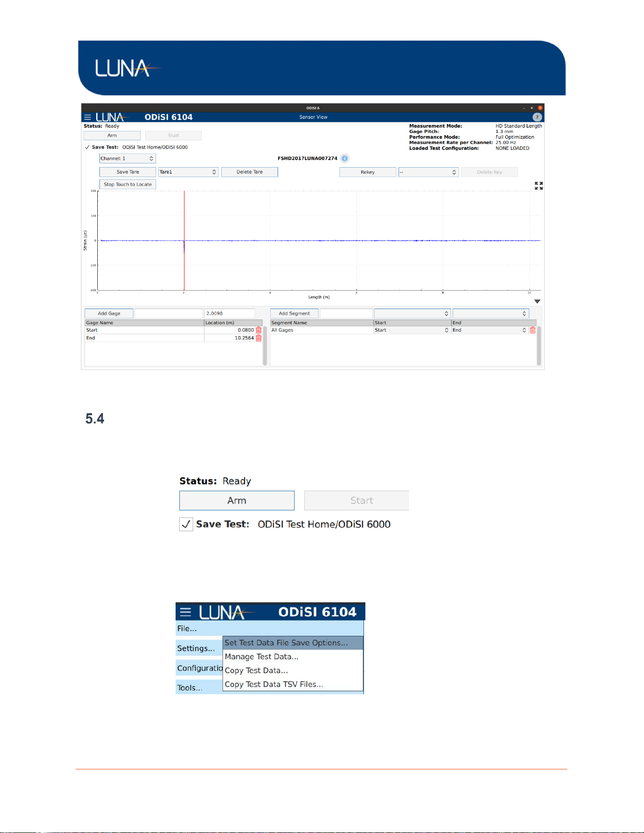Screen dimensions: 644x833
Task: Click the Save Tare button
Action: point(128,172)
